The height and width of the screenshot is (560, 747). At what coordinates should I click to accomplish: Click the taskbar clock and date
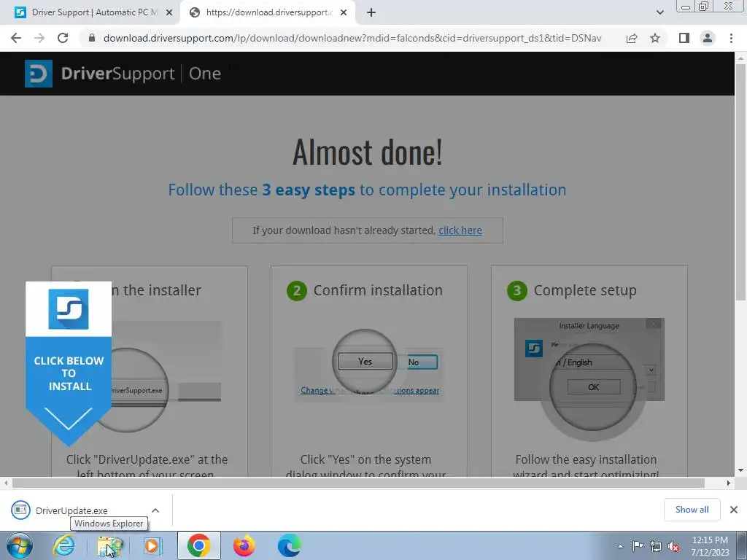coord(711,546)
